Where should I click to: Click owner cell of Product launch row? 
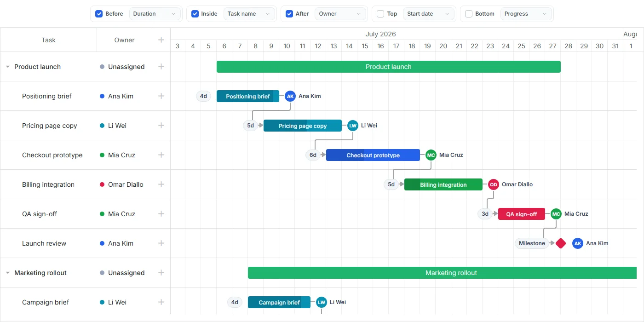(x=124, y=67)
